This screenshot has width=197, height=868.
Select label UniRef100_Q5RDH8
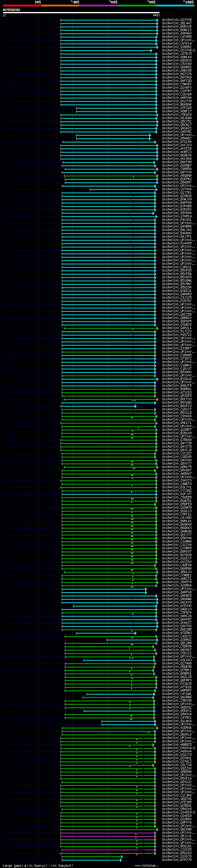pyautogui.click(x=177, y=772)
